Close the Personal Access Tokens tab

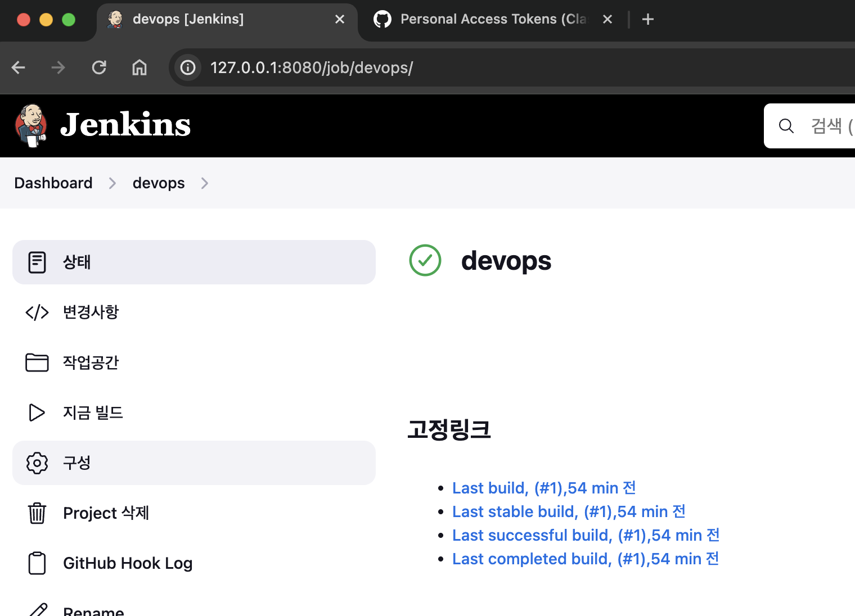coord(607,20)
